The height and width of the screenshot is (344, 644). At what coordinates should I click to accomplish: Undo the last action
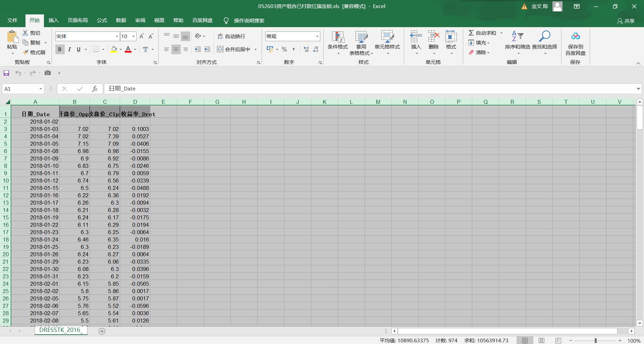(18, 73)
